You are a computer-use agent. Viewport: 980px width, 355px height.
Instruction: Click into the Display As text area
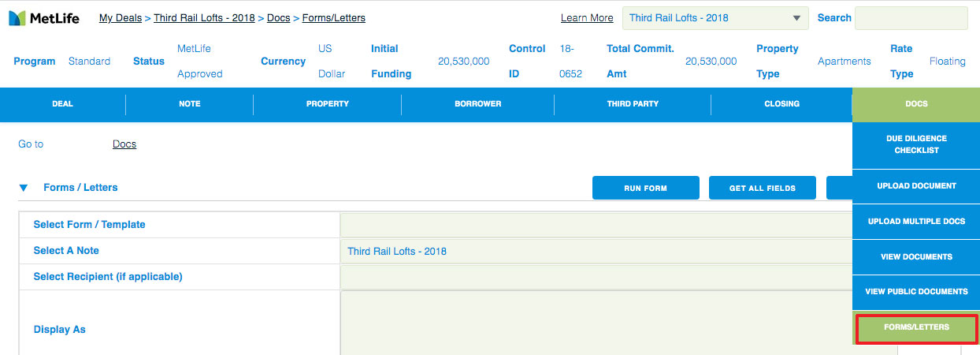click(x=596, y=323)
